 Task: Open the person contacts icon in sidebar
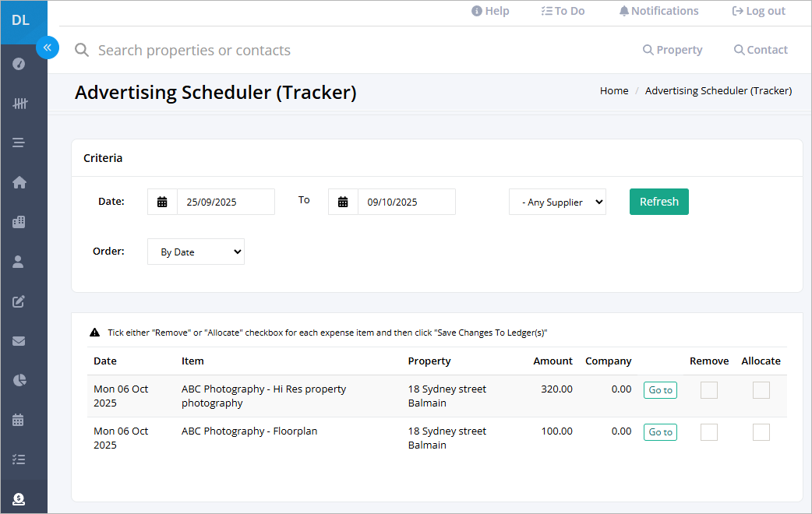pyautogui.click(x=18, y=262)
